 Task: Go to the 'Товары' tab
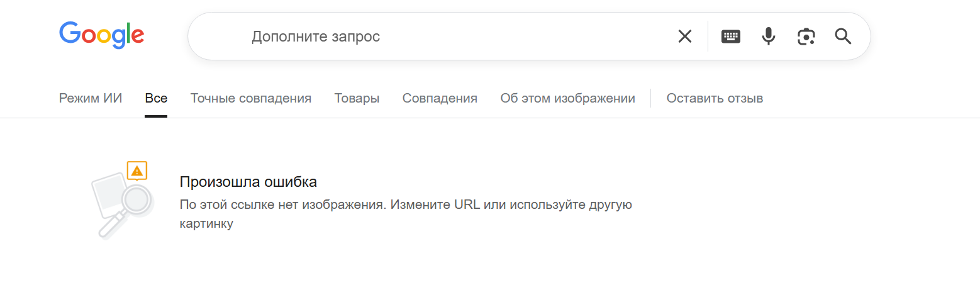click(357, 98)
